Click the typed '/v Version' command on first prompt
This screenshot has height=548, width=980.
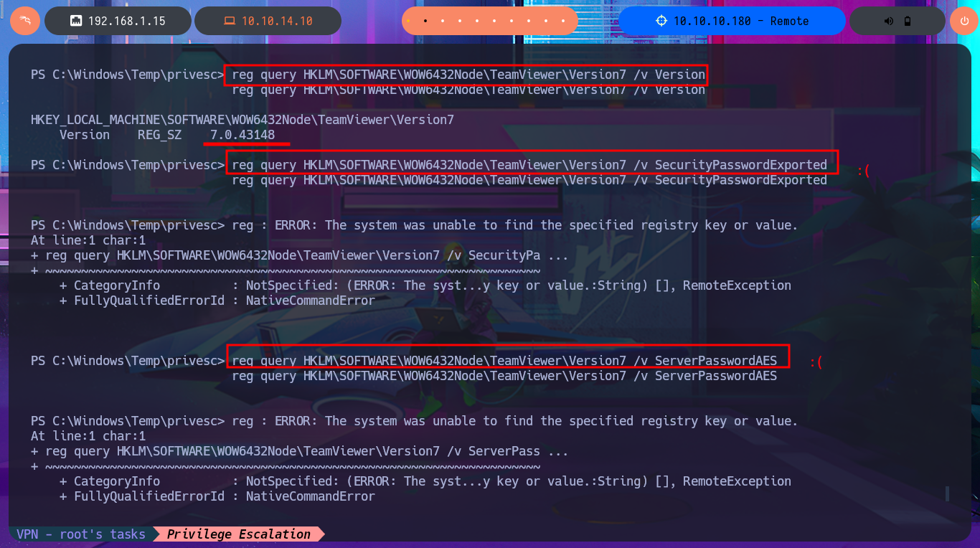(468, 74)
